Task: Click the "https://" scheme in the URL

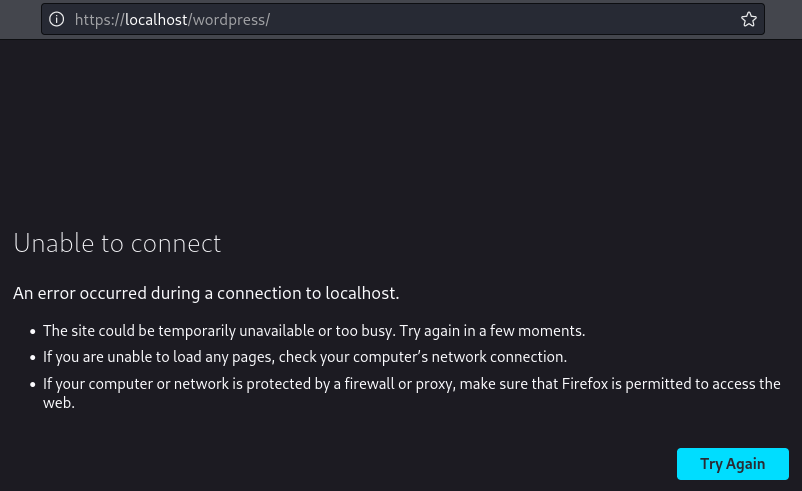Action: 100,19
